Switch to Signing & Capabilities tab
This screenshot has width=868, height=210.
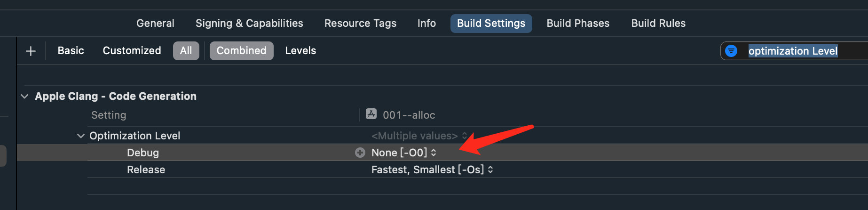[x=249, y=24]
